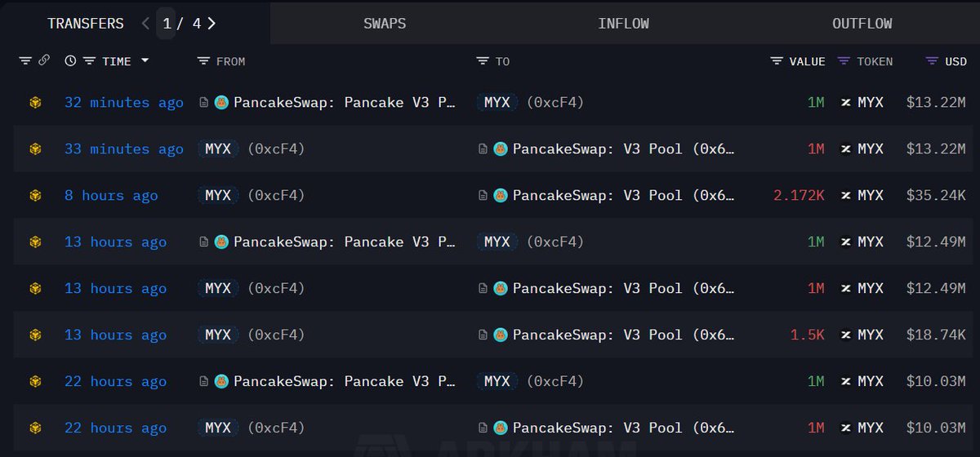Click PancakeSwap logo in $18.74K row
Viewport: 980px width, 457px height.
coord(501,335)
